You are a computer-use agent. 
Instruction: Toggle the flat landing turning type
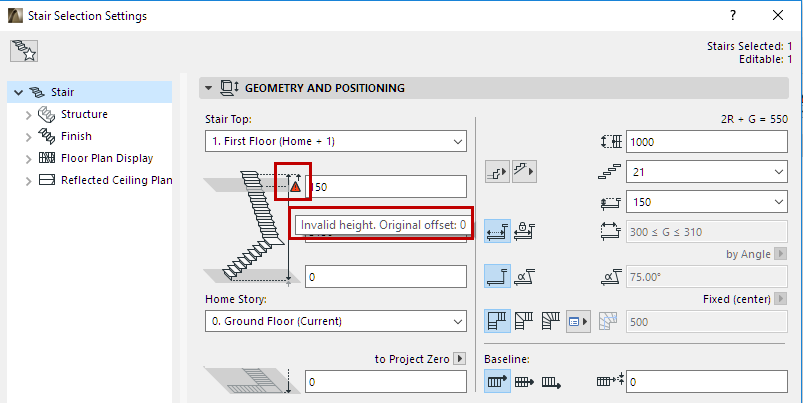coord(497,322)
